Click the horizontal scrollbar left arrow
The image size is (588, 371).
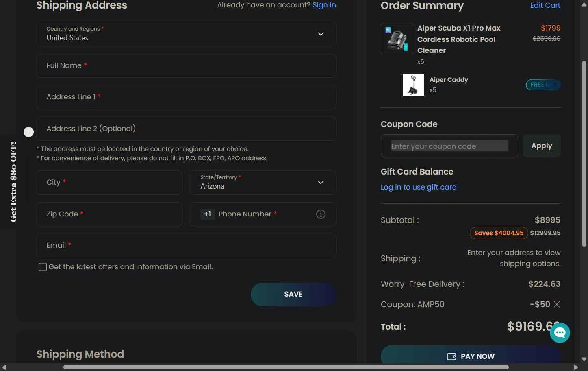point(4,367)
